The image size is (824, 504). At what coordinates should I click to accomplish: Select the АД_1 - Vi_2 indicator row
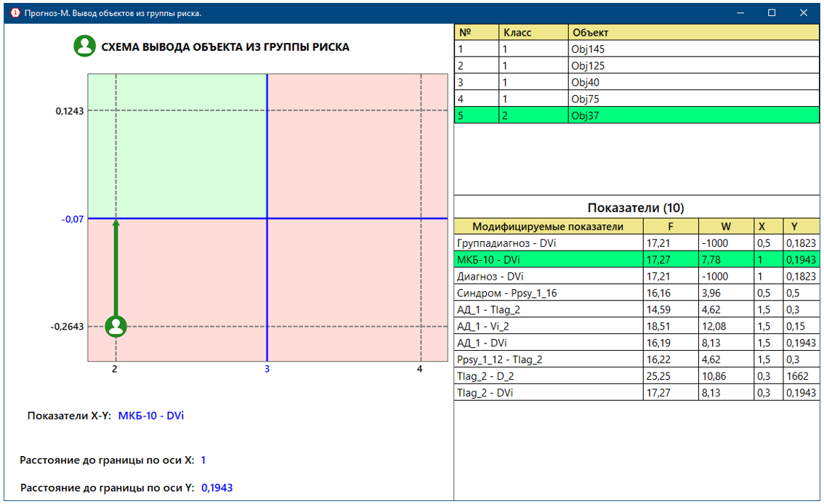(x=548, y=326)
